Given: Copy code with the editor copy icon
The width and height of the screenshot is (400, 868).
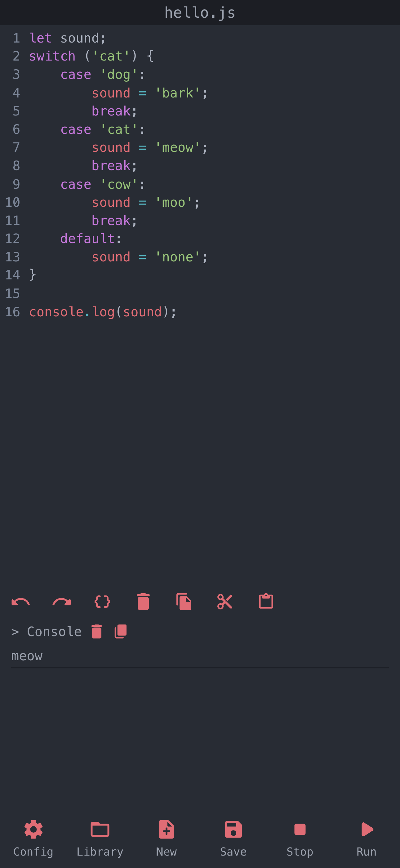Looking at the screenshot, I should point(184,602).
